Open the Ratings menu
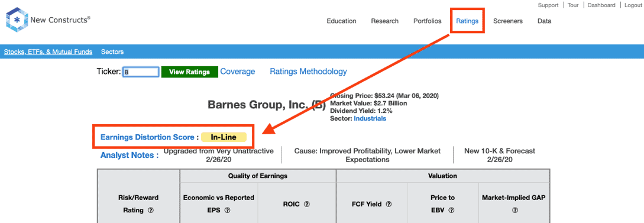The image size is (644, 223). pyautogui.click(x=467, y=21)
